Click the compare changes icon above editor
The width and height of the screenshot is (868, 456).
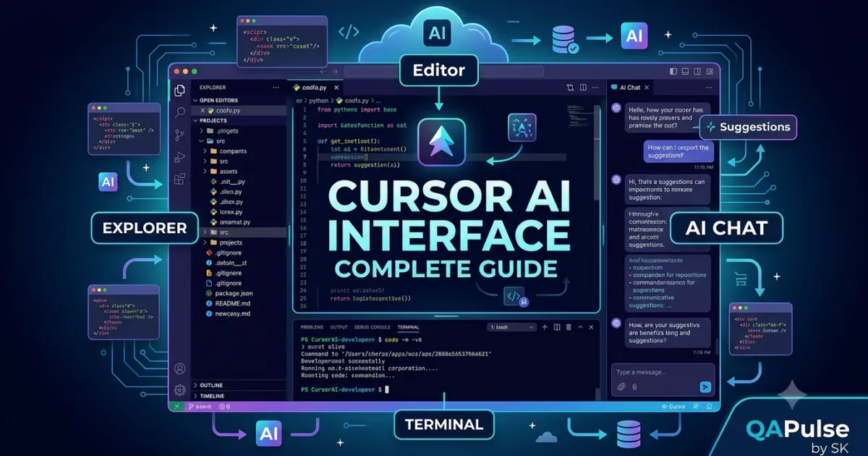(570, 88)
